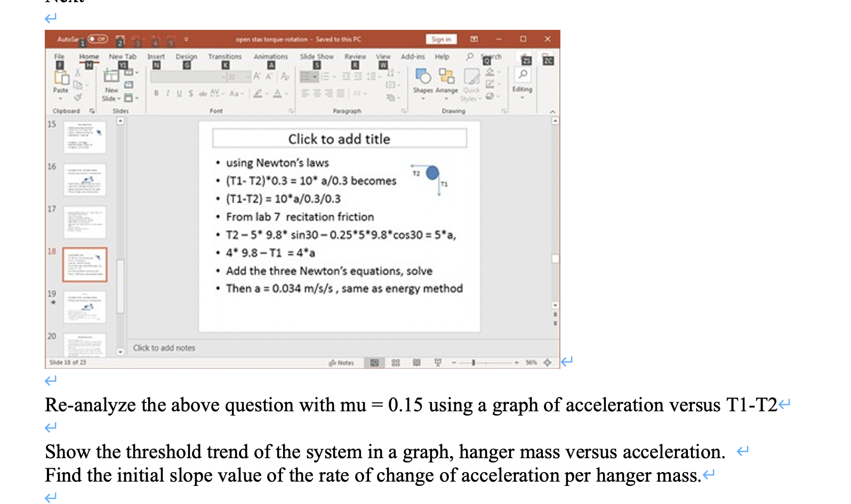
Task: Open Reading View from status bar
Action: coord(417,363)
